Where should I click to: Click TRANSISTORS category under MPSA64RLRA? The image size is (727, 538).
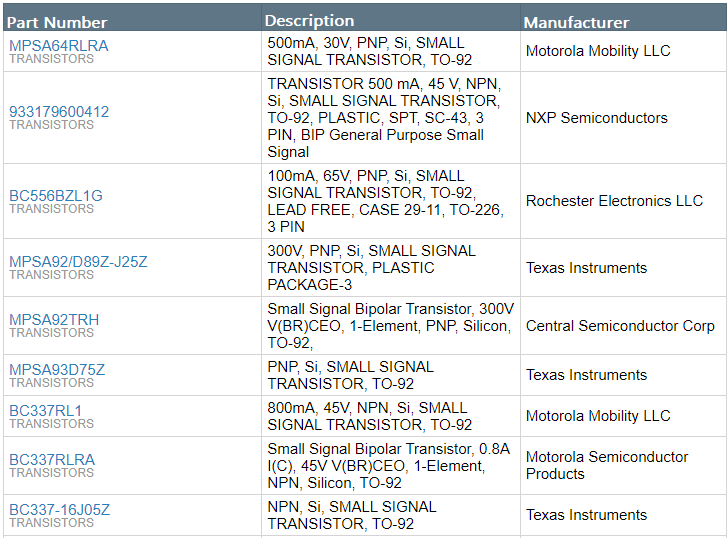click(x=51, y=59)
